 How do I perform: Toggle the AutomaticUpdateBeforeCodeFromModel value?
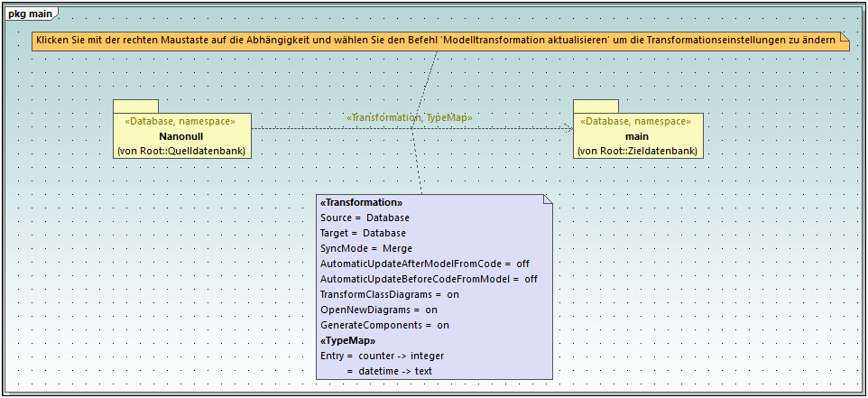click(531, 279)
